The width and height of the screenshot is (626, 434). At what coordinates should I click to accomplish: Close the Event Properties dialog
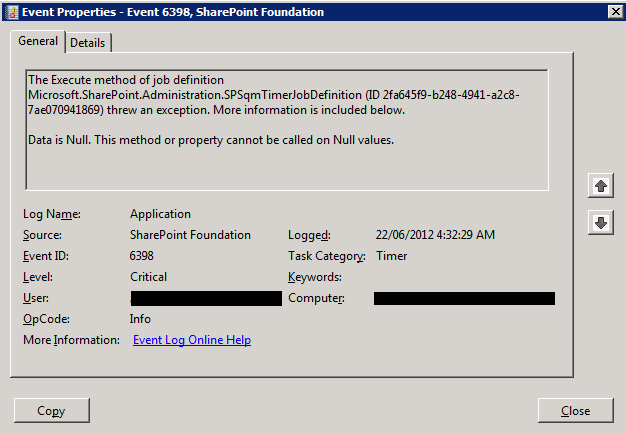(575, 410)
